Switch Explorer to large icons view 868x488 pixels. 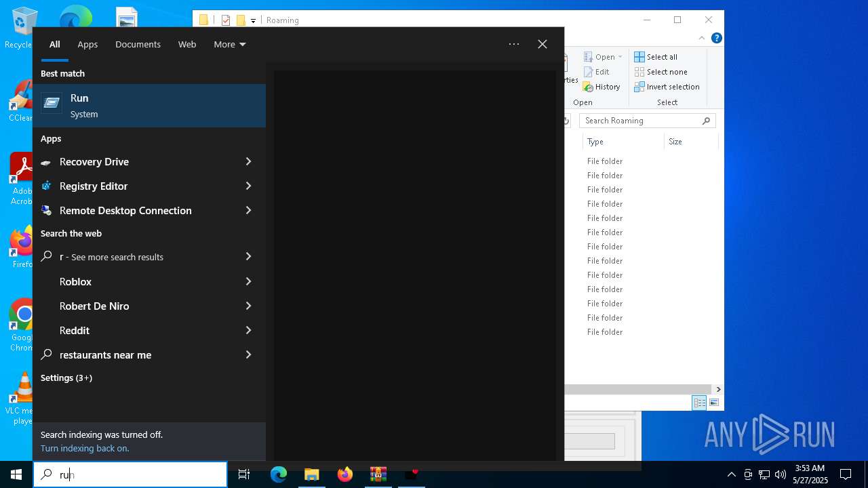[x=714, y=403]
